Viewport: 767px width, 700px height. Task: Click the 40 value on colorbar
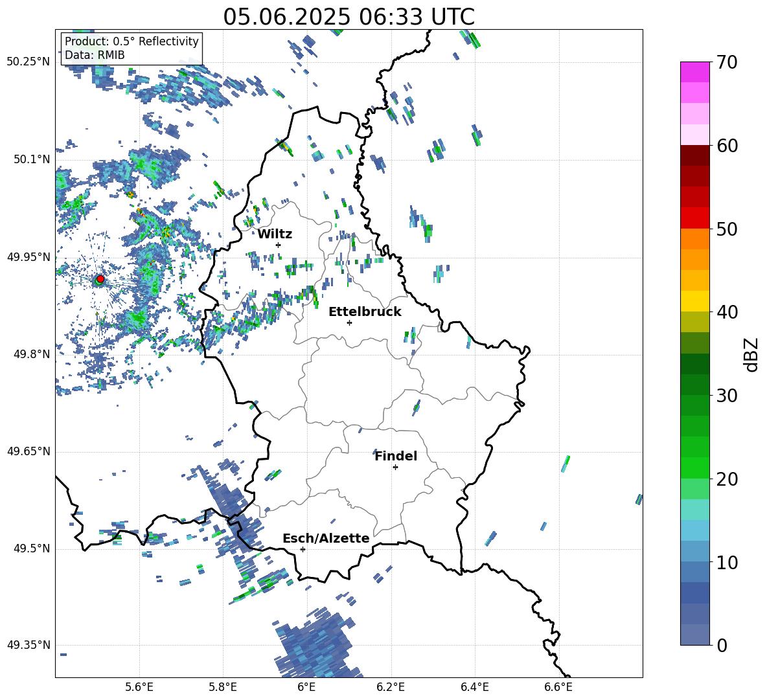pos(727,312)
